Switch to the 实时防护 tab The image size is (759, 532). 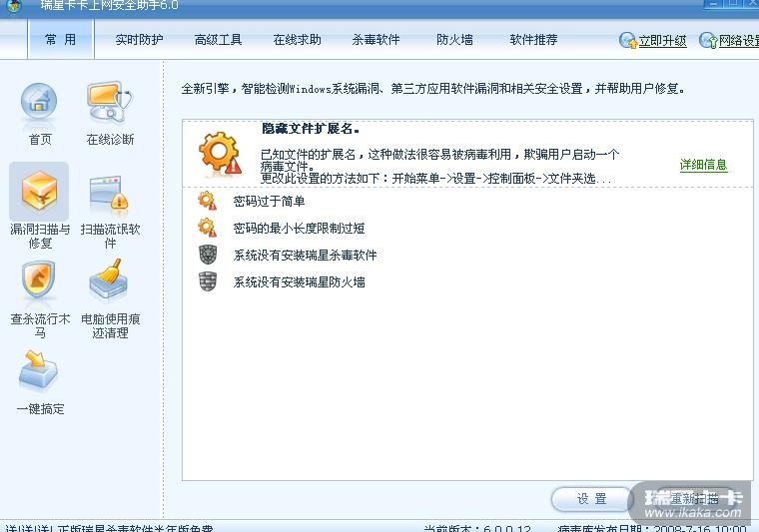coord(140,40)
